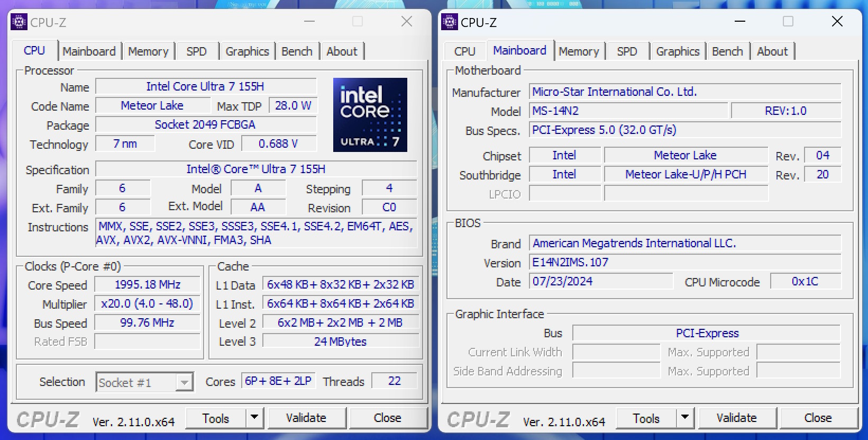This screenshot has height=440, width=868.
Task: Select Mainboard tab in right window
Action: 519,50
